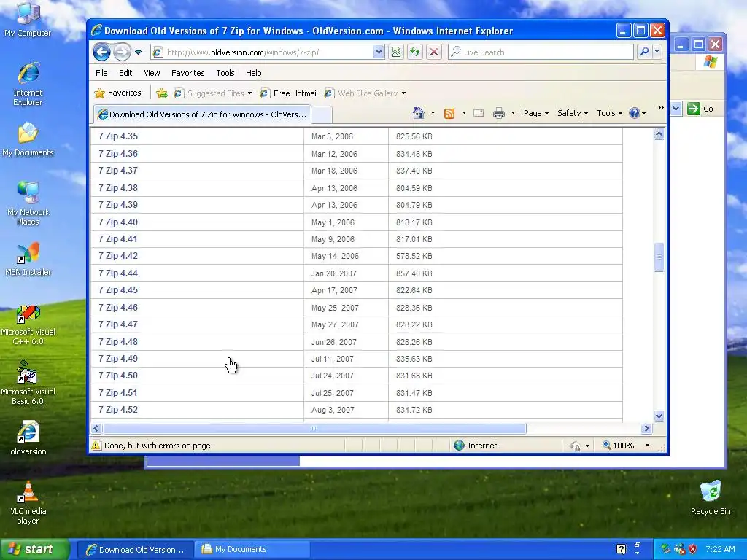Open the View menu

coord(152,73)
